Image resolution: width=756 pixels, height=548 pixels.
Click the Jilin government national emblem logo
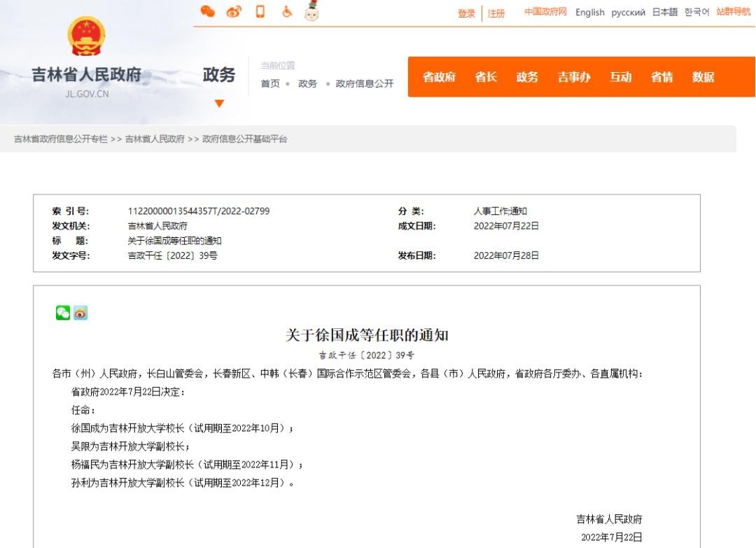coord(86,38)
